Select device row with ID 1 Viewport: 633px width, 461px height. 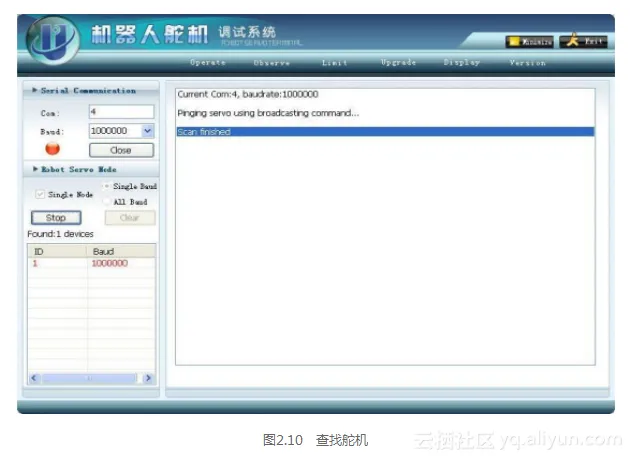pyautogui.click(x=92, y=263)
